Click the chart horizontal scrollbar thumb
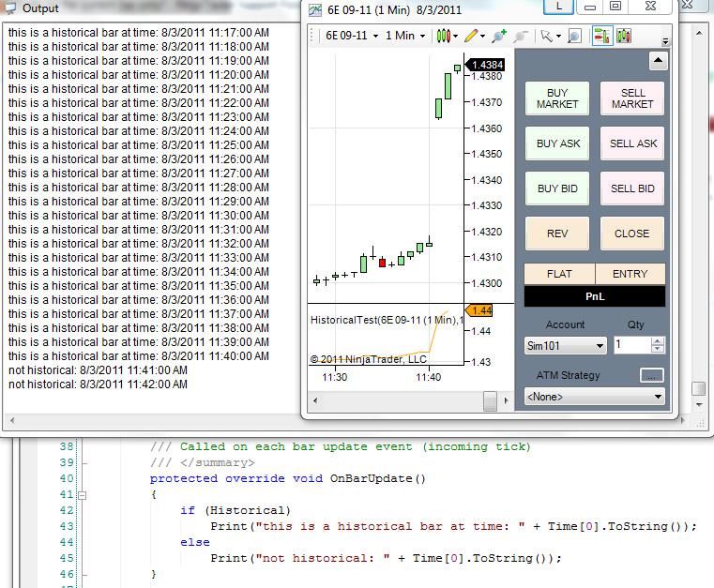The width and height of the screenshot is (714, 588). (490, 401)
